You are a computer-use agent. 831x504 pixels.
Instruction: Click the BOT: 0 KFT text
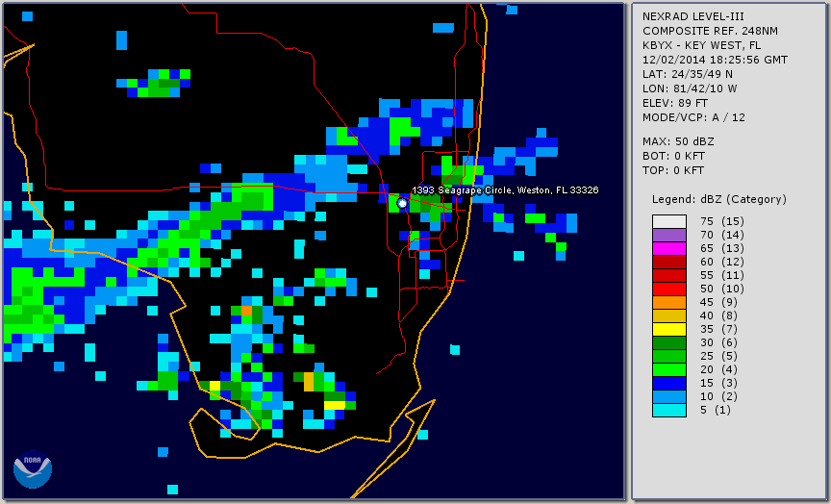pyautogui.click(x=673, y=156)
